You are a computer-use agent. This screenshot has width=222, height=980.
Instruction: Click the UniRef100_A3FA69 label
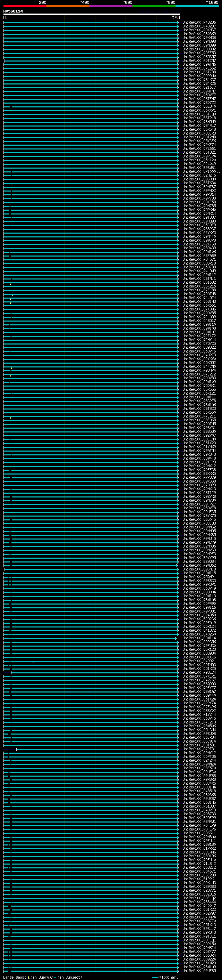tap(199, 256)
